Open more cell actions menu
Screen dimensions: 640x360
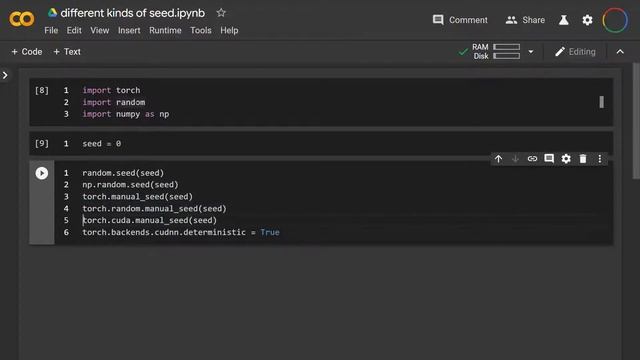600,158
